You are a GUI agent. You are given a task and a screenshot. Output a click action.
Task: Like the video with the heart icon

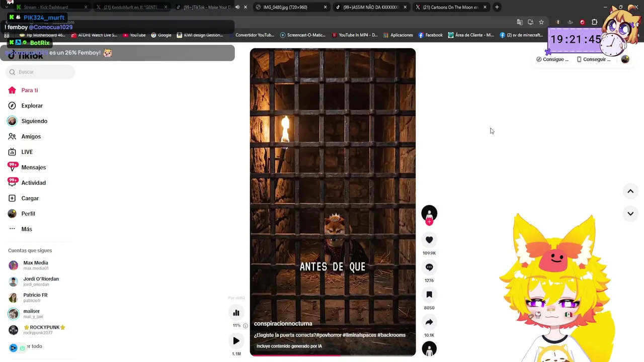[429, 240]
